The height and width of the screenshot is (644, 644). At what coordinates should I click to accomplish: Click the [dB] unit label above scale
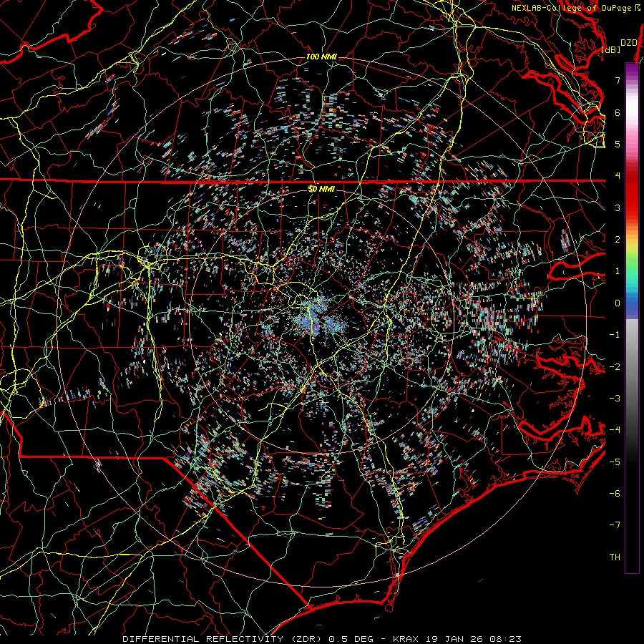[x=611, y=50]
